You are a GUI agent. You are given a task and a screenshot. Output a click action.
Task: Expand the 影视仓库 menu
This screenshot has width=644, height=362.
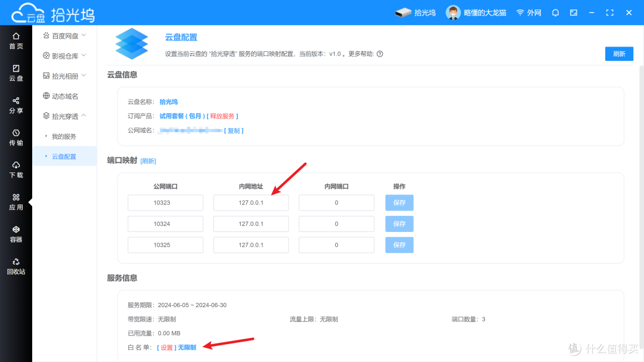pyautogui.click(x=64, y=56)
